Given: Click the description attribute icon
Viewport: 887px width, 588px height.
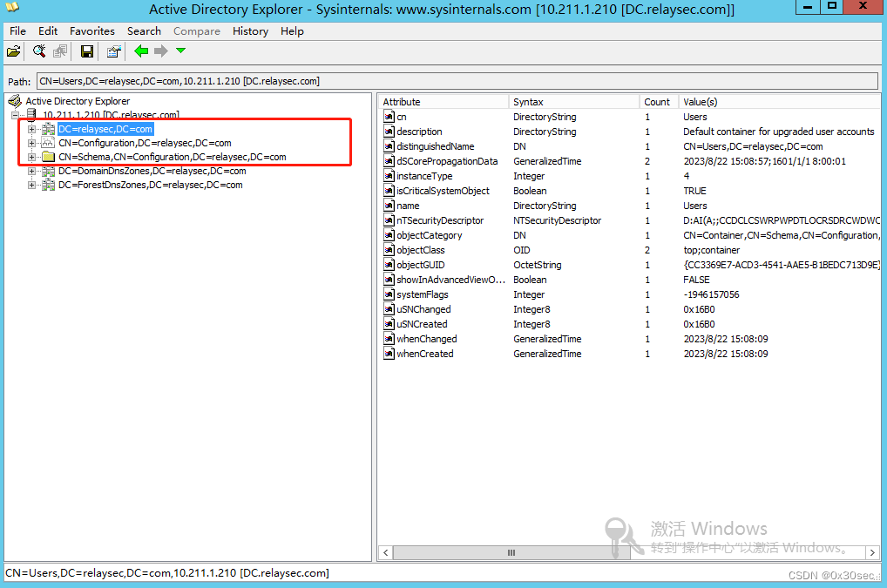Looking at the screenshot, I should click(389, 132).
